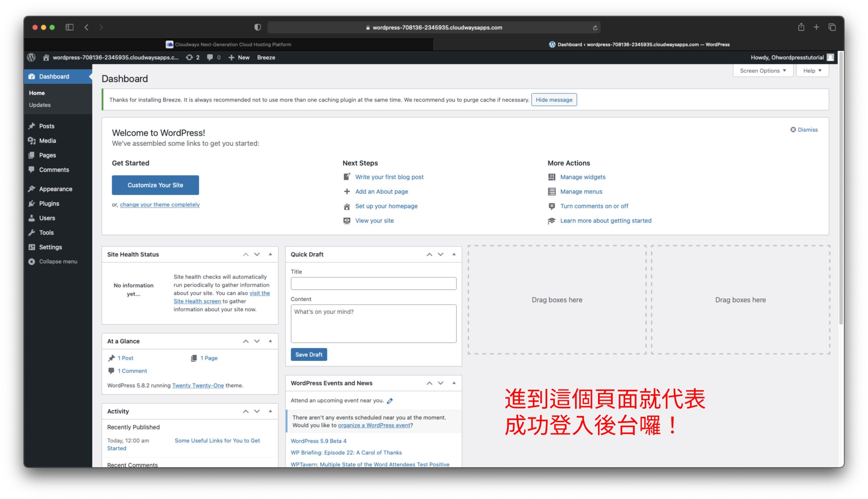
Task: Click the Dismiss X icon
Action: click(793, 130)
